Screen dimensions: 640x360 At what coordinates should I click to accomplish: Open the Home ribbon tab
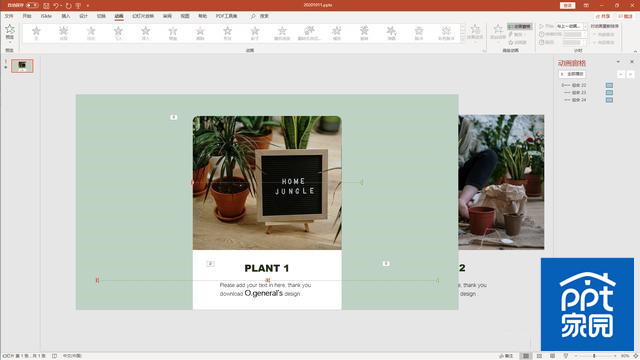27,16
